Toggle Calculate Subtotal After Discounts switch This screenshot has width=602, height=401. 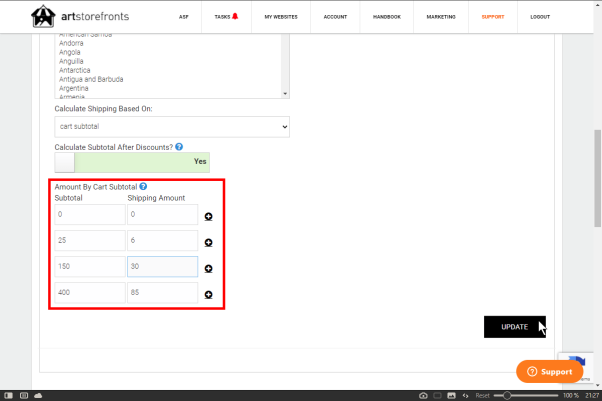pyautogui.click(x=132, y=162)
